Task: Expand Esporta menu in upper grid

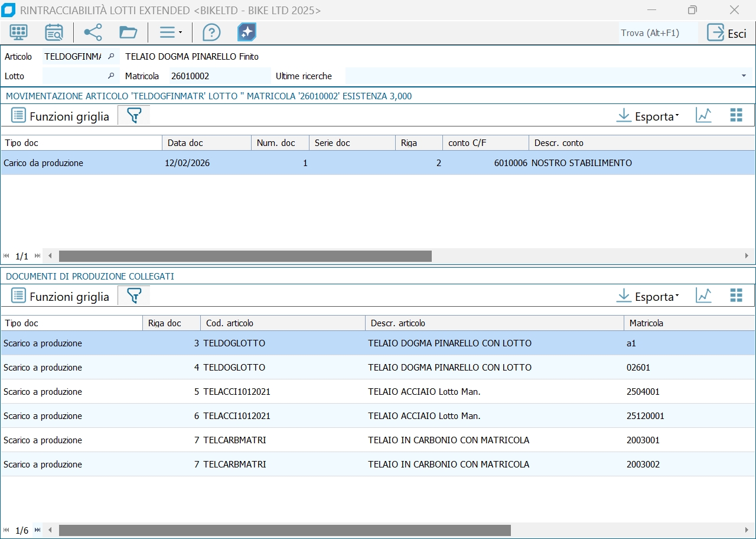Action: (x=648, y=116)
